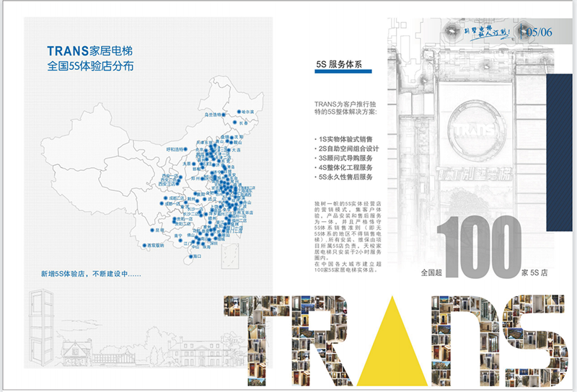Viewport: 577px width, 392px height.
Task: Click the 沈阳 map label
Action: pyautogui.click(x=239, y=137)
